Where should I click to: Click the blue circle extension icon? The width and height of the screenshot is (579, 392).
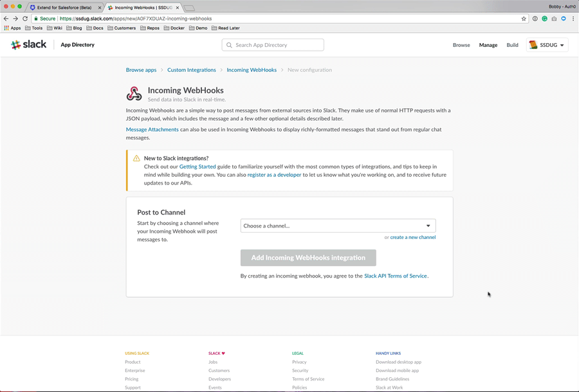point(564,19)
